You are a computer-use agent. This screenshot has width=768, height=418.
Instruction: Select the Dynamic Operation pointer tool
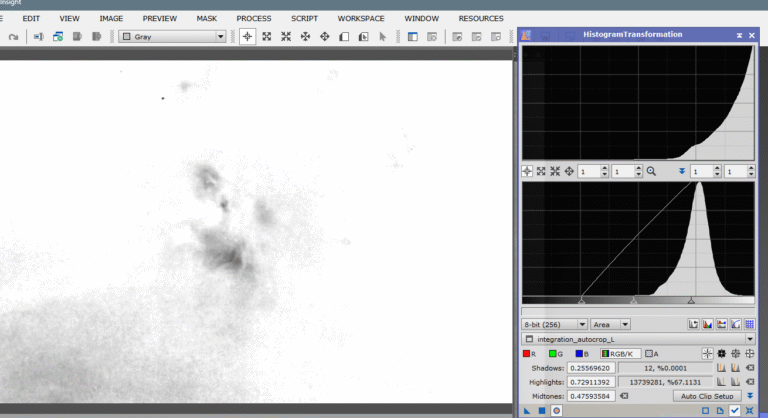coord(383,37)
